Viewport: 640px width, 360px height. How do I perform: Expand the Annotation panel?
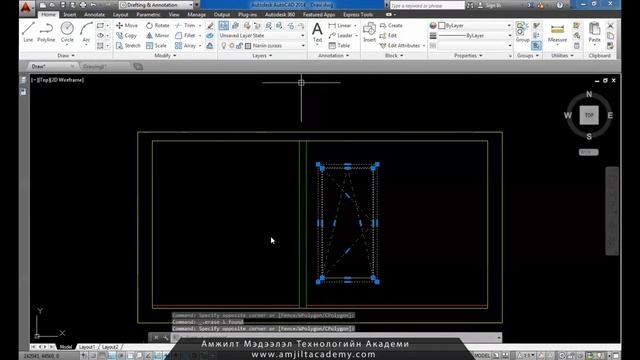pyautogui.click(x=333, y=56)
